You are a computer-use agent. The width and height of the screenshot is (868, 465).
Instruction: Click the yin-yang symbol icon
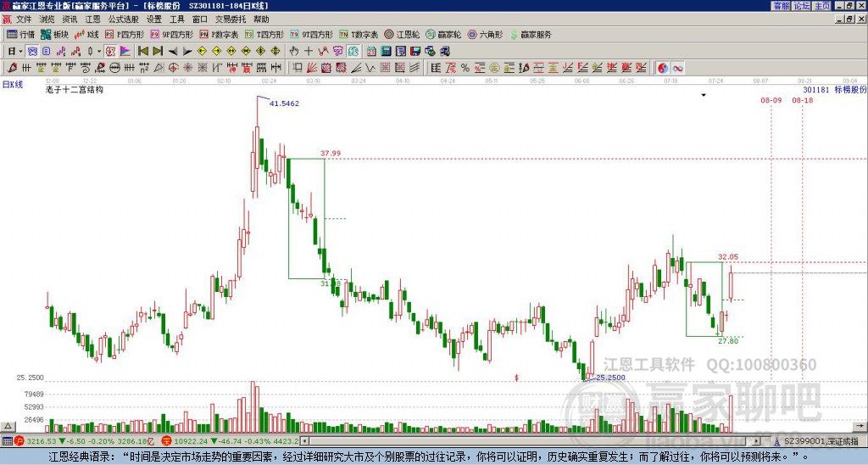[663, 68]
